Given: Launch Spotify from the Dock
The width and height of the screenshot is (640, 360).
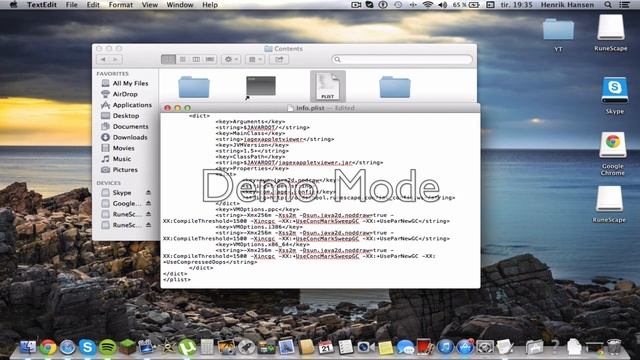Looking at the screenshot, I should pyautogui.click(x=107, y=347).
